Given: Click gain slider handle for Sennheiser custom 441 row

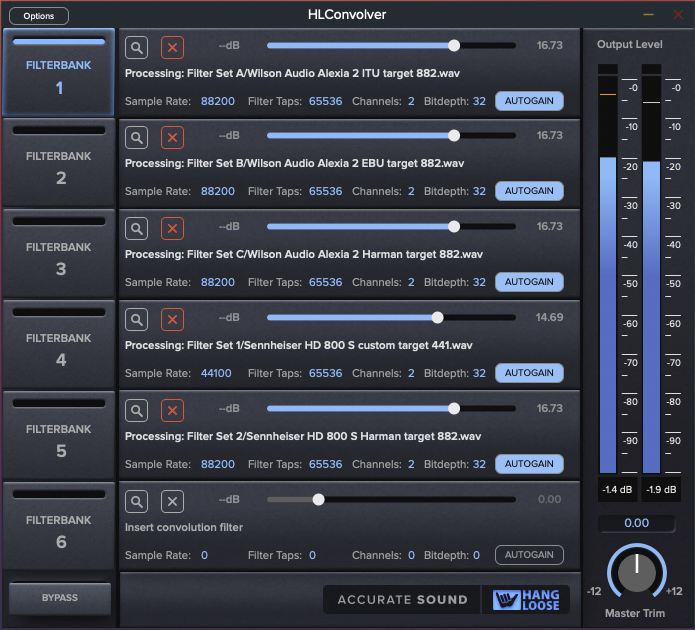Looking at the screenshot, I should point(437,317).
